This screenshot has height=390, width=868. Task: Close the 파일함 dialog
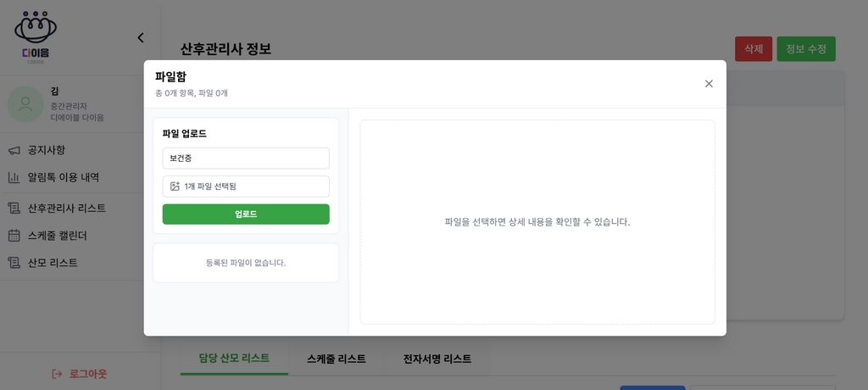pos(709,84)
